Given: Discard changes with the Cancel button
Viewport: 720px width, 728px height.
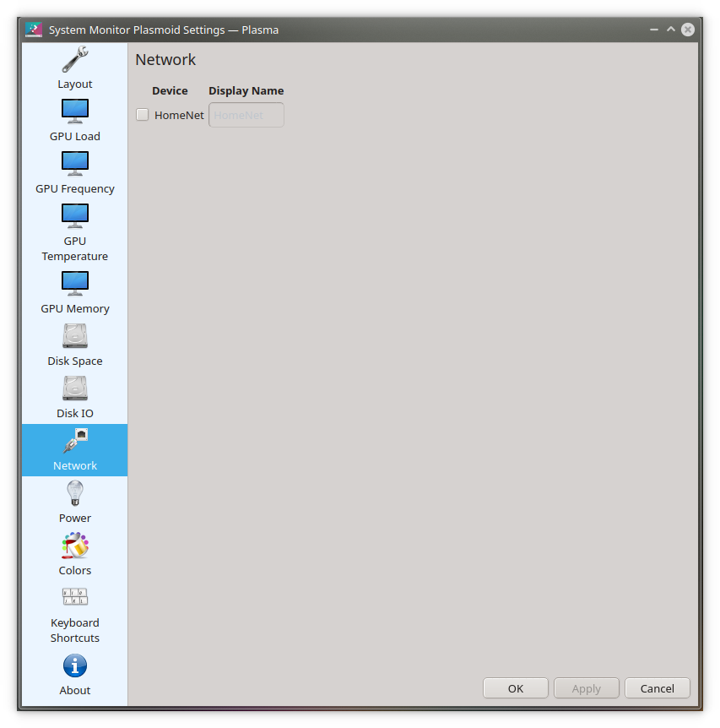Looking at the screenshot, I should tap(658, 688).
